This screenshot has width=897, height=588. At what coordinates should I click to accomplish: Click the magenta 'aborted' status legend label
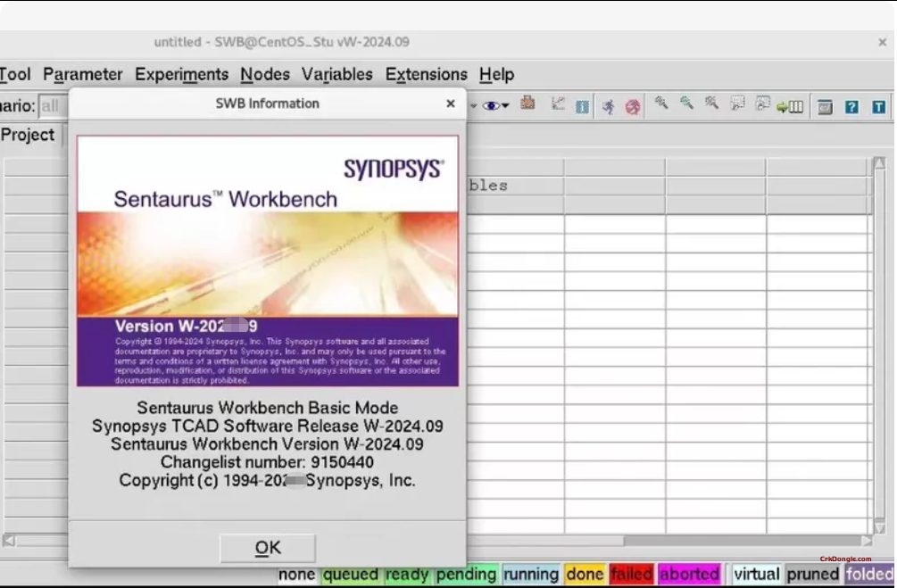(x=689, y=574)
